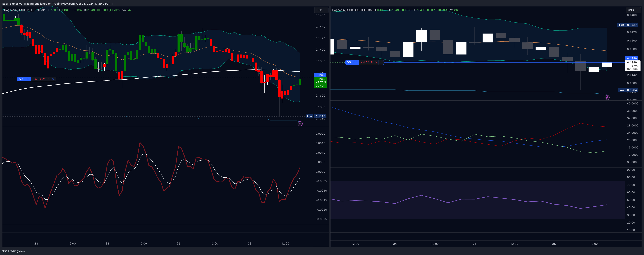Click the TradingView logo at bottom left
Image resolution: width=644 pixels, height=255 pixels.
click(x=14, y=251)
